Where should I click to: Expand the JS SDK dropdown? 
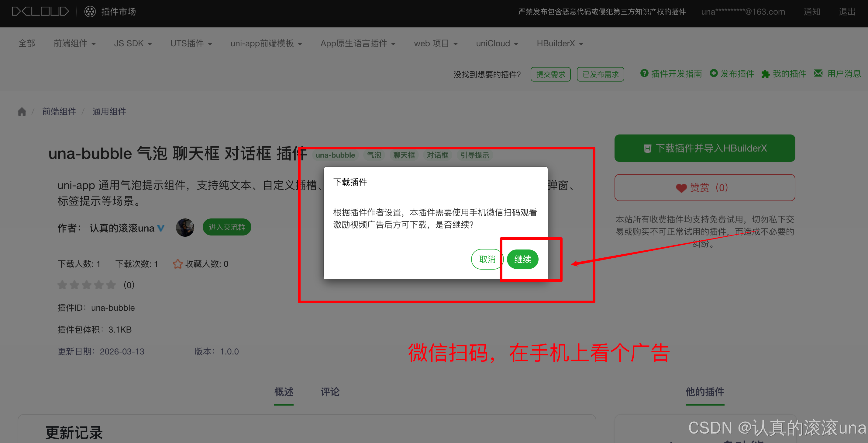pyautogui.click(x=133, y=44)
